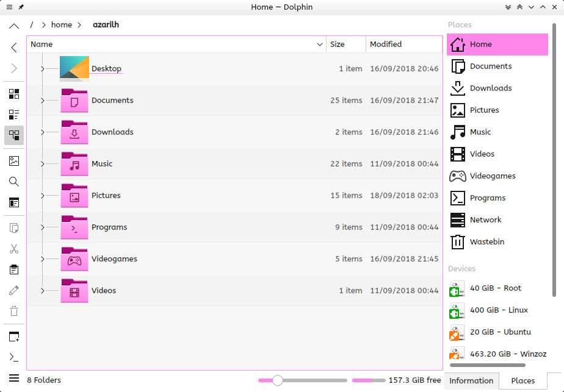Open 40 GiB - Root device

click(497, 288)
